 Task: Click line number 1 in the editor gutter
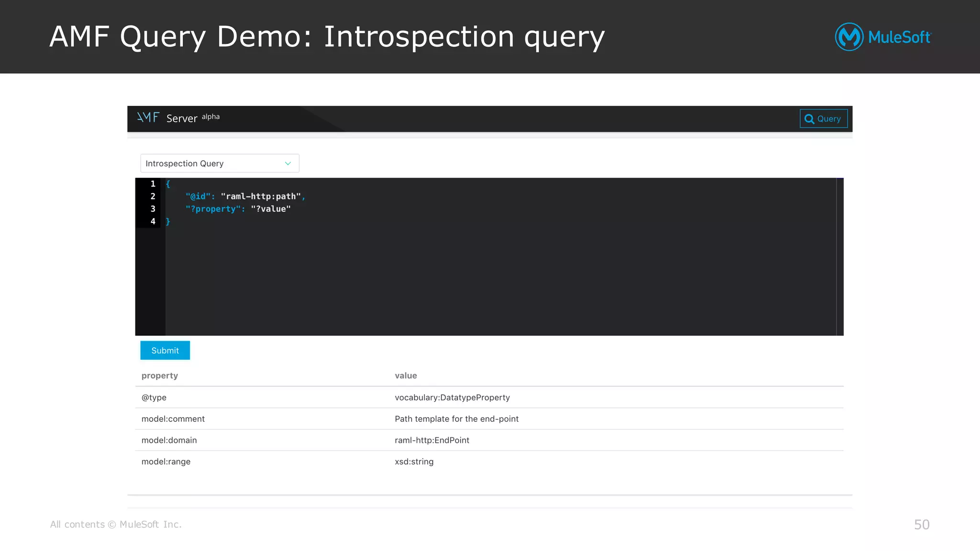tap(153, 184)
